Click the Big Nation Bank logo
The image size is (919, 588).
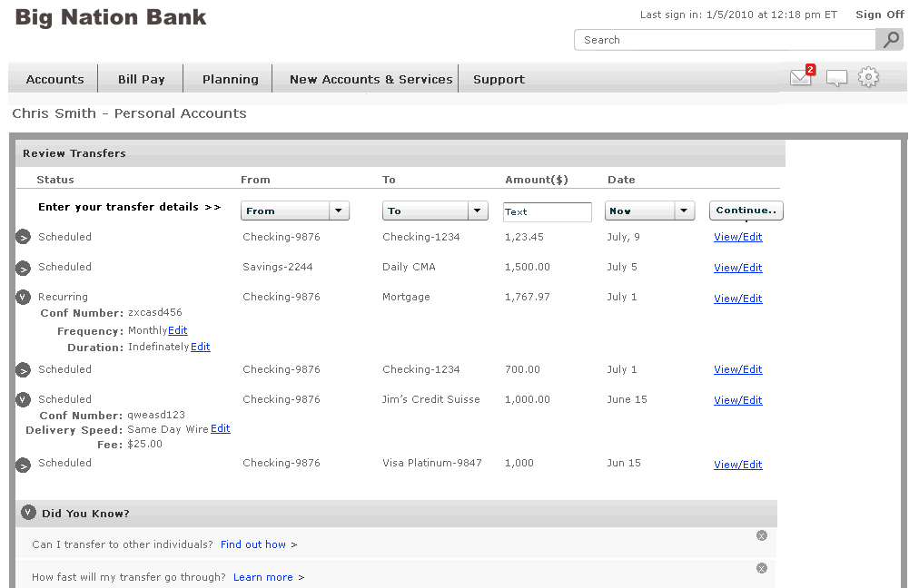(x=111, y=17)
